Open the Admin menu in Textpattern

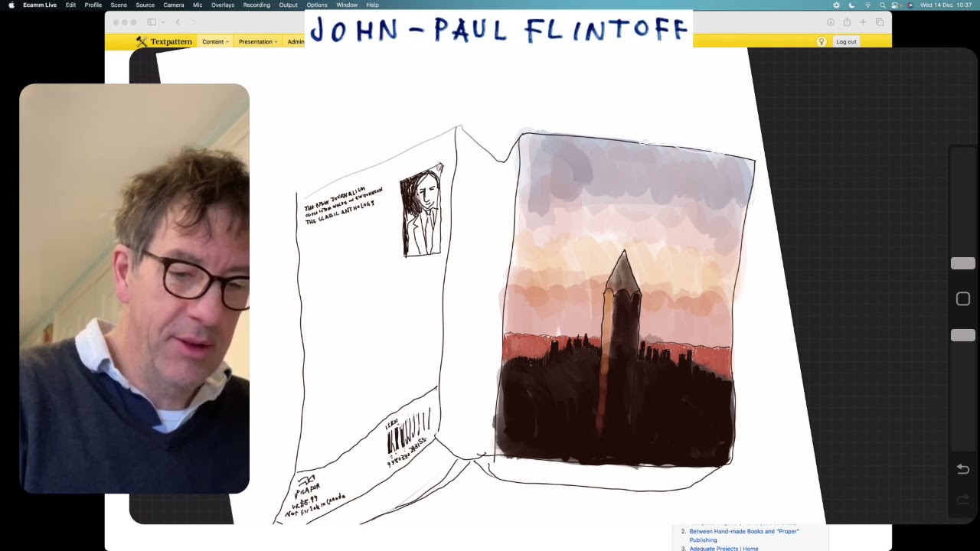point(296,41)
